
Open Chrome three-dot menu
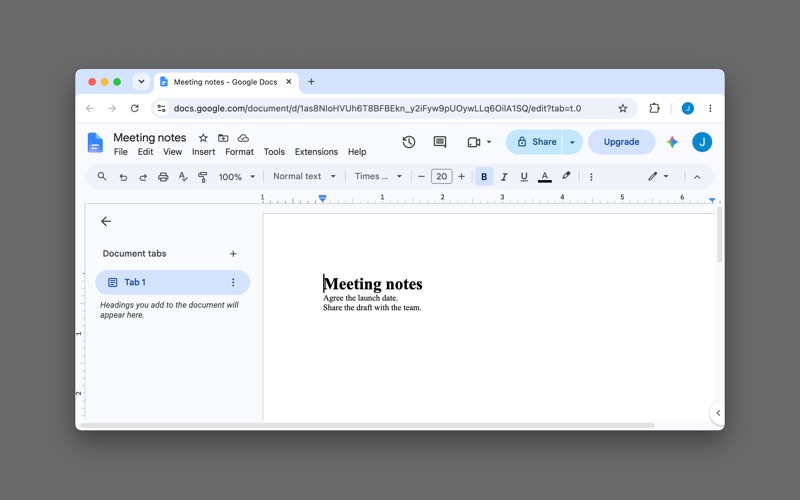tap(710, 108)
